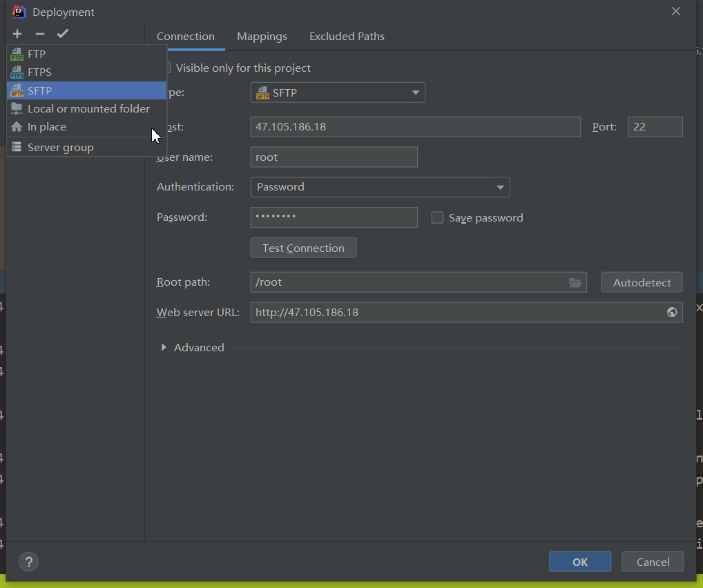The image size is (703, 588).
Task: Open the Type SFTP dropdown
Action: [x=338, y=92]
